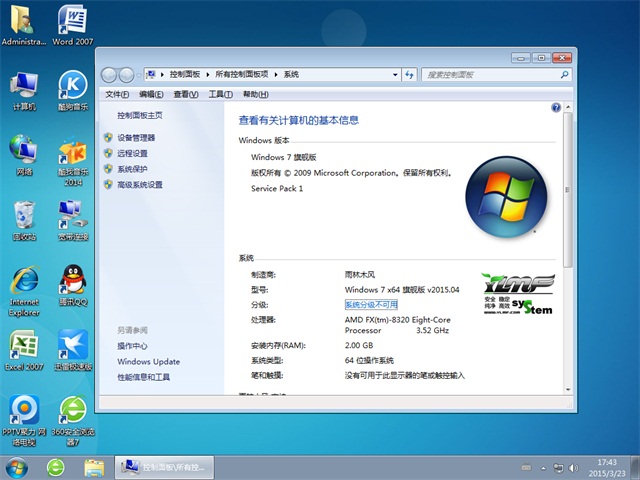640x480 pixels.
Task: Expand the arrow after 所有控制面板项 in breadcrumb
Action: coord(276,75)
